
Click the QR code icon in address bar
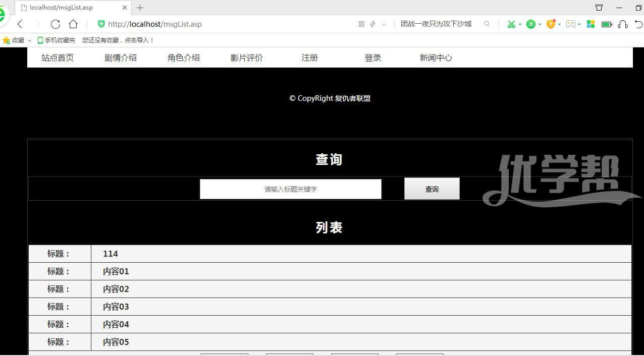(x=361, y=24)
